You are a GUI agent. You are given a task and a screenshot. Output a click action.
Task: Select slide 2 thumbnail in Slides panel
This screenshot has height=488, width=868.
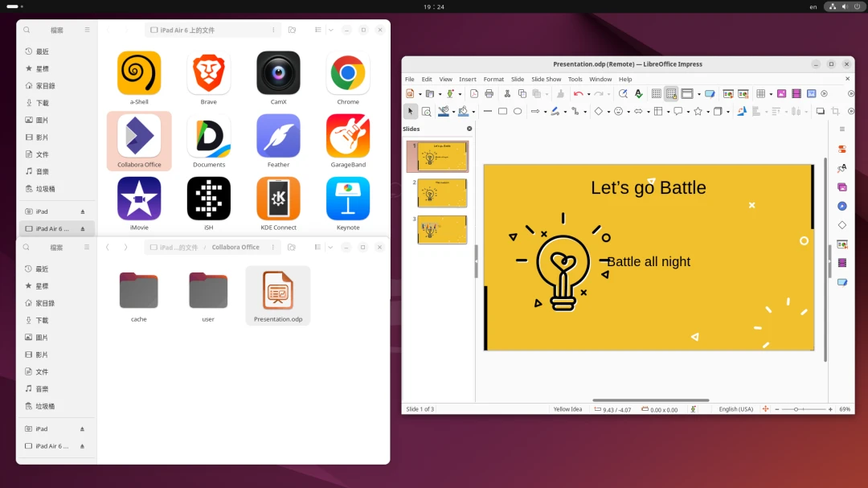point(442,193)
